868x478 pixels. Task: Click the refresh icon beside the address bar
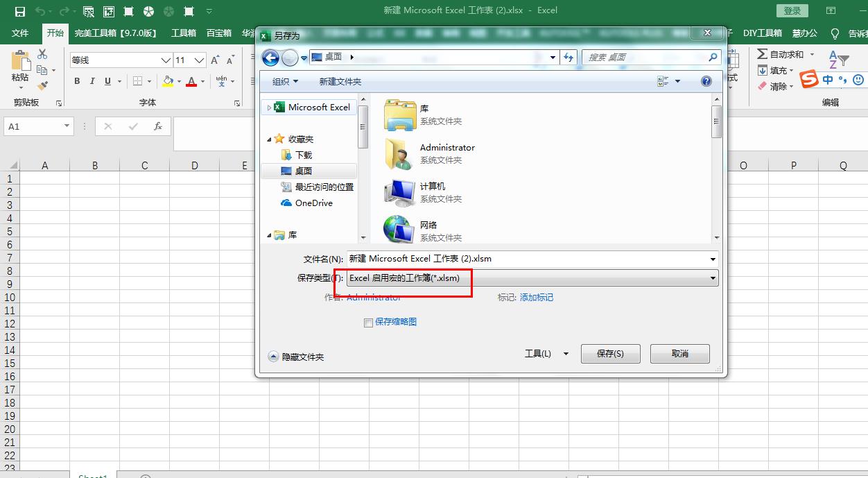569,58
